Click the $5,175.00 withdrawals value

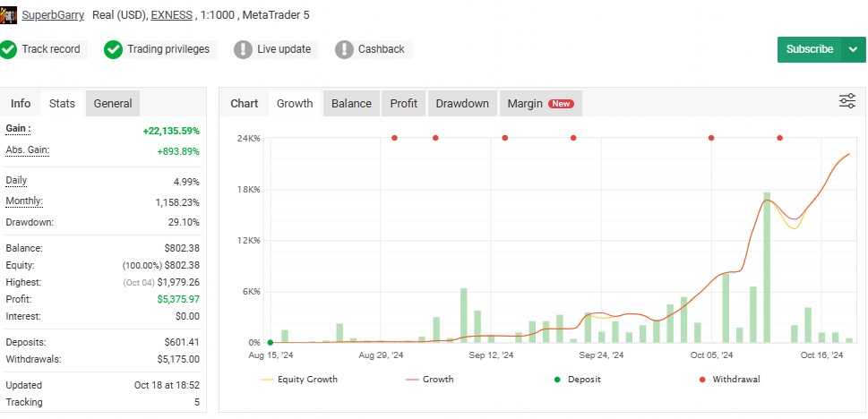point(178,359)
